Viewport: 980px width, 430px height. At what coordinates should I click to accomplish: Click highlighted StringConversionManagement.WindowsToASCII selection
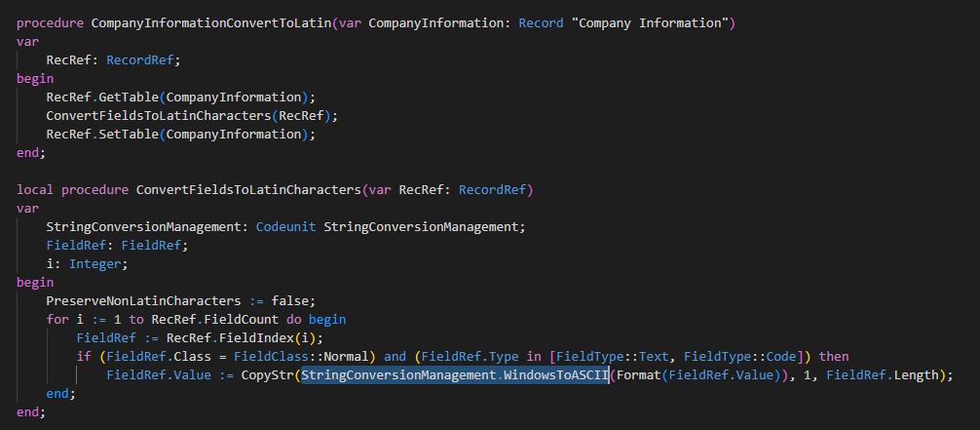pyautogui.click(x=455, y=375)
